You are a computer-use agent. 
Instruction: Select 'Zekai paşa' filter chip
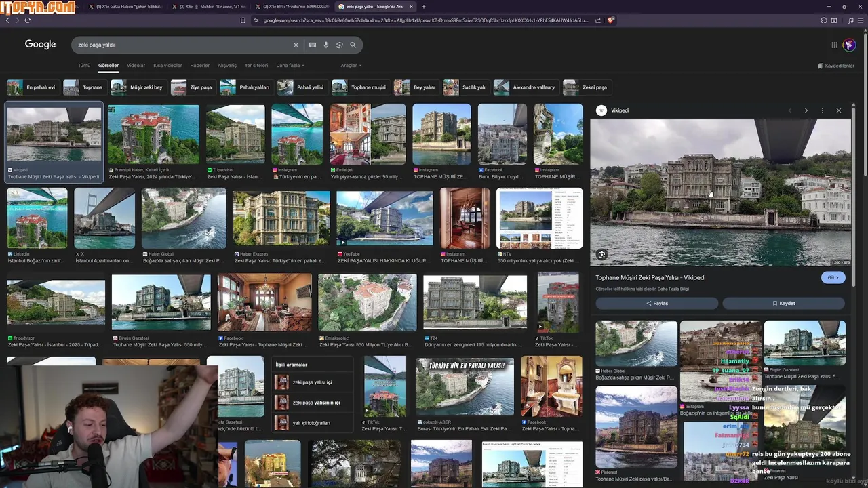coord(587,87)
